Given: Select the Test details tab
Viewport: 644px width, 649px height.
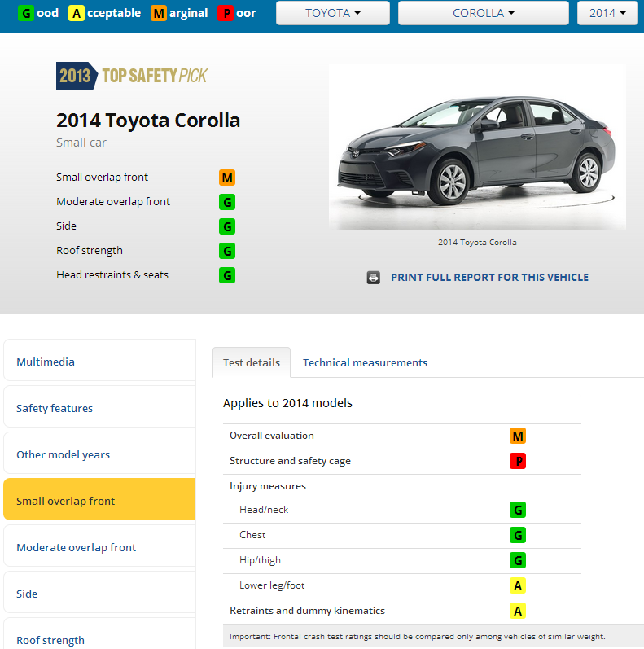Looking at the screenshot, I should pyautogui.click(x=252, y=362).
